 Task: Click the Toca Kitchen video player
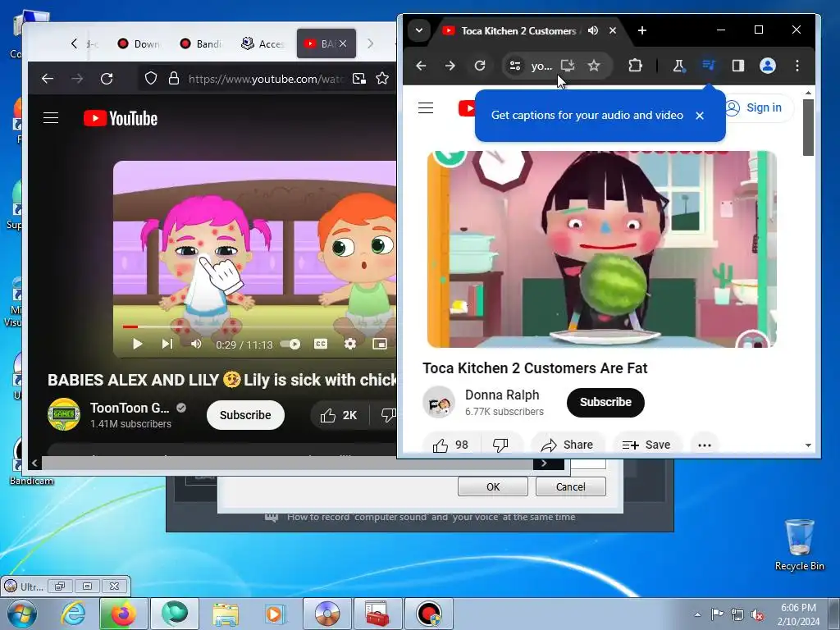(601, 249)
